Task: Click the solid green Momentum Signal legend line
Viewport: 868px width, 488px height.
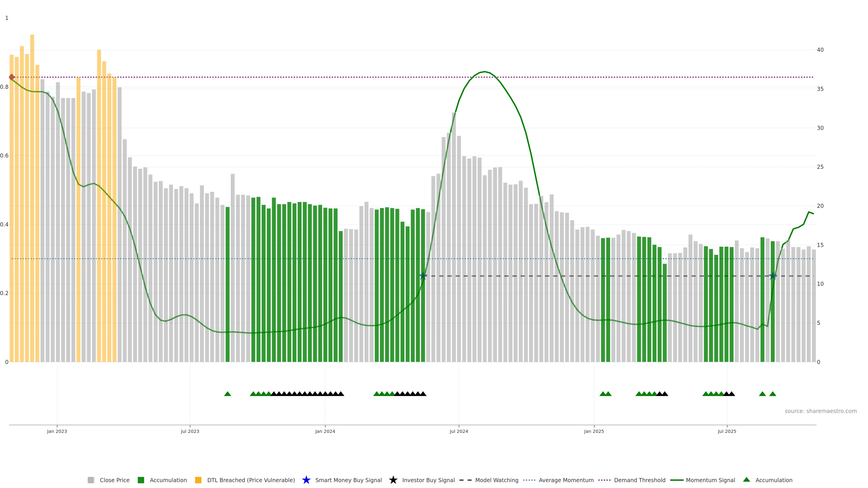Action: tap(677, 480)
